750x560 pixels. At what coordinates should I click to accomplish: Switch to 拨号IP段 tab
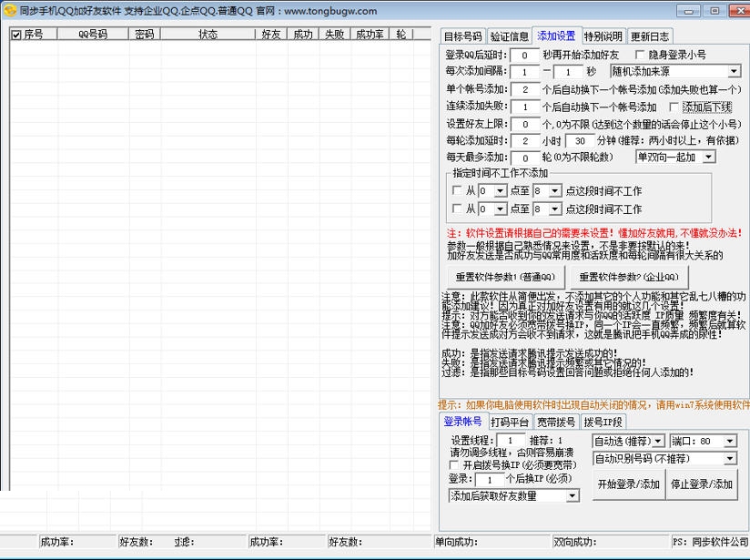[603, 423]
